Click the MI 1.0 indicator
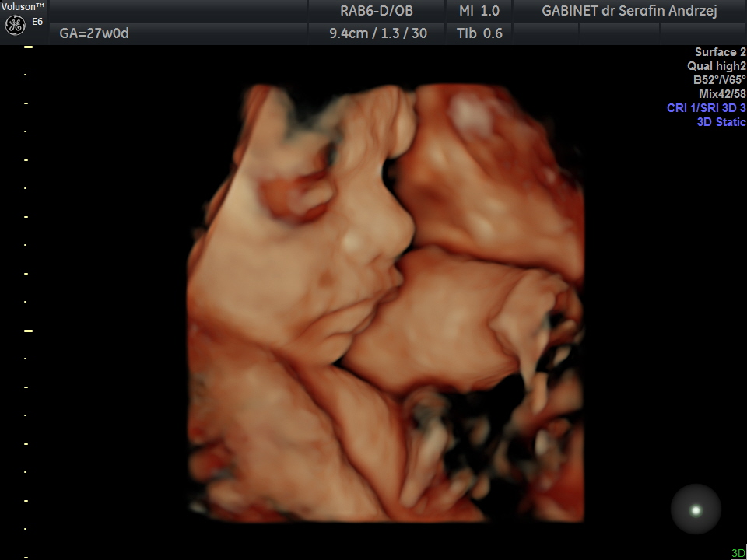This screenshot has width=747, height=560. [479, 10]
